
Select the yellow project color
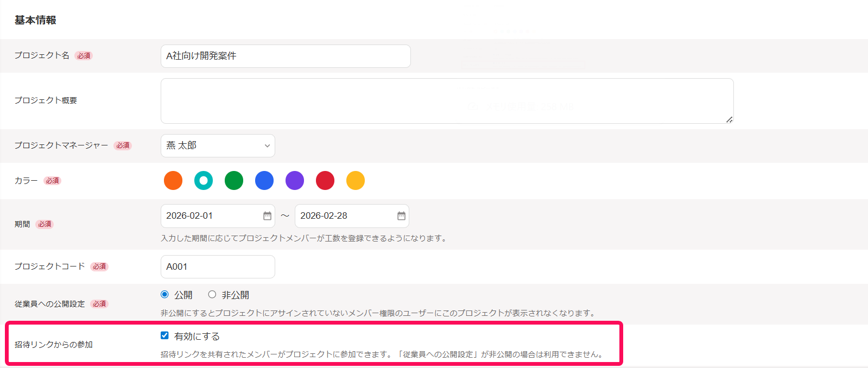(x=356, y=181)
